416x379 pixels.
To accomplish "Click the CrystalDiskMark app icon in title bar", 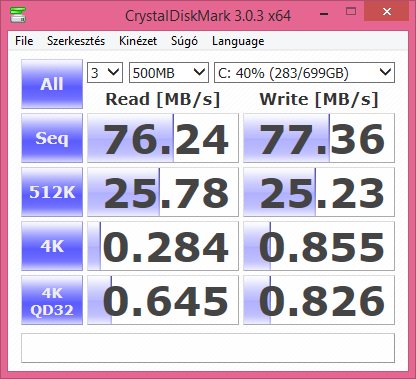I will tap(18, 14).
